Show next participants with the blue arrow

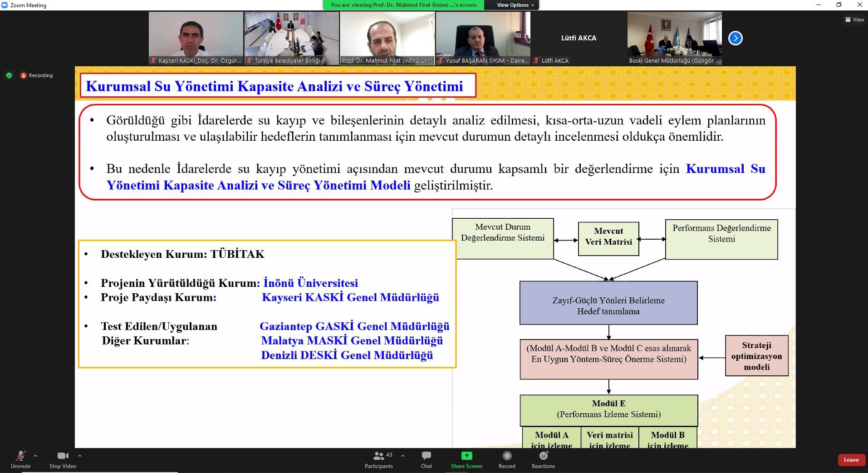pos(735,38)
